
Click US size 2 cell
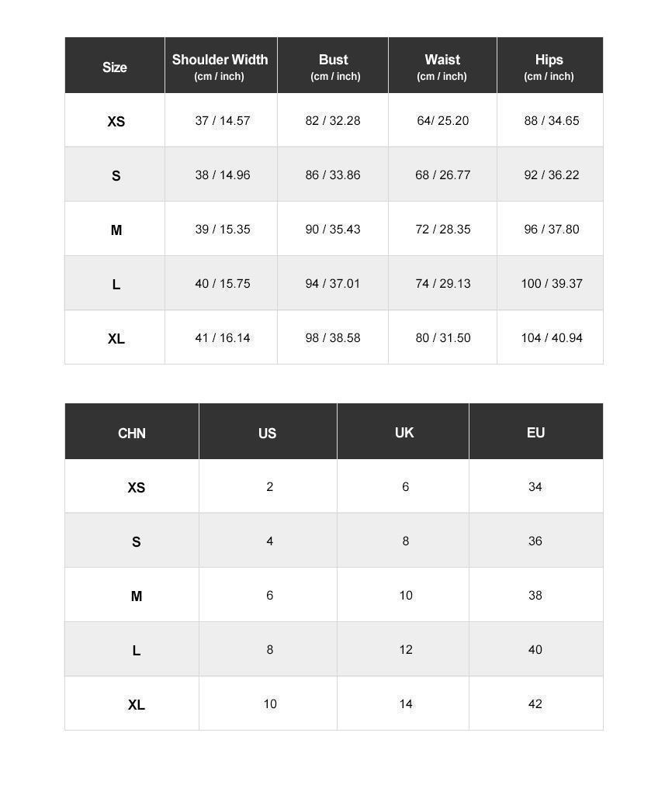click(268, 486)
